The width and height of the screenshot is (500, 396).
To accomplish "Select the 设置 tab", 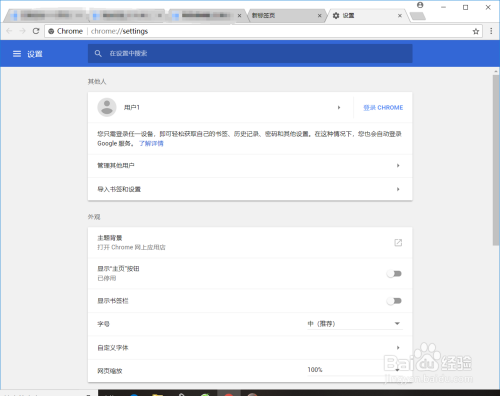I will [x=367, y=16].
